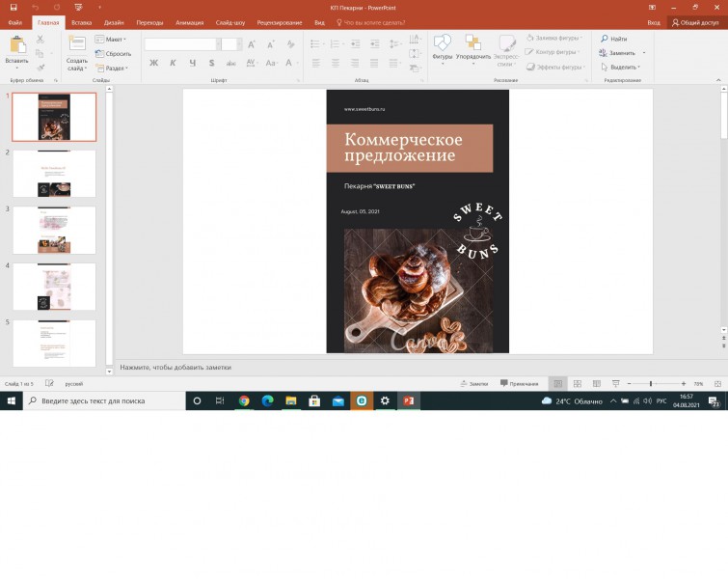Click the Reset (Сбросить) button
The height and width of the screenshot is (579, 728).
[x=113, y=53]
